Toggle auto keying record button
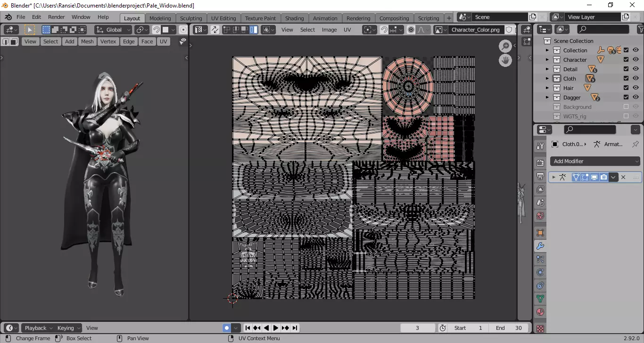 pos(227,328)
